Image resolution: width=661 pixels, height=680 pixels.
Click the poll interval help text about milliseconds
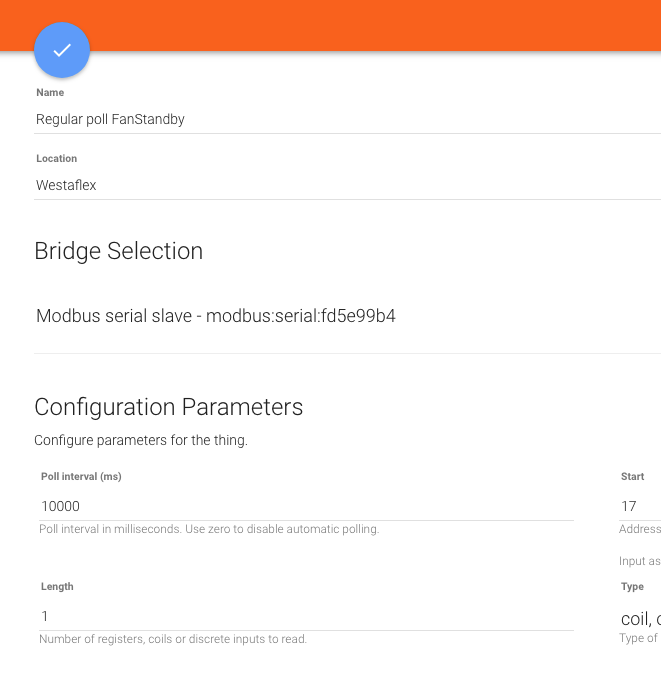point(208,529)
